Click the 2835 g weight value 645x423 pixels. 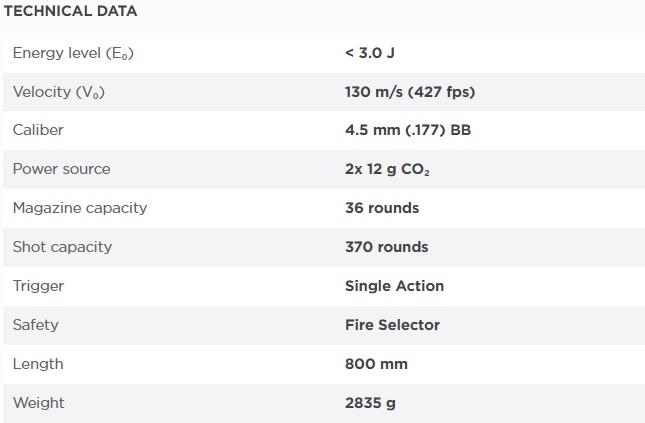point(370,403)
